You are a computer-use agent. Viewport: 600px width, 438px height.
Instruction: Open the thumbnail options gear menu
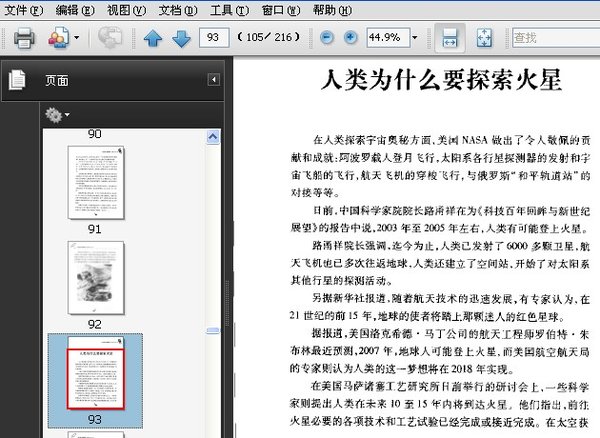[55, 115]
